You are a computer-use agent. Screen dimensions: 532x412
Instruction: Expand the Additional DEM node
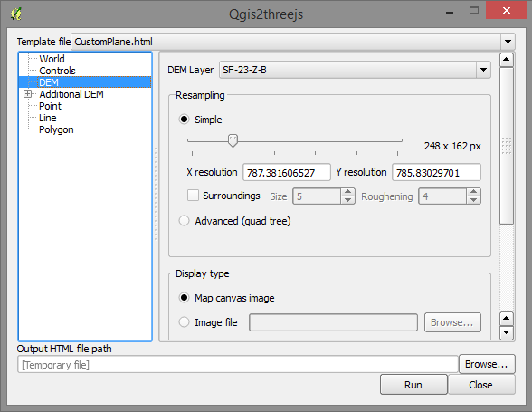(x=27, y=94)
